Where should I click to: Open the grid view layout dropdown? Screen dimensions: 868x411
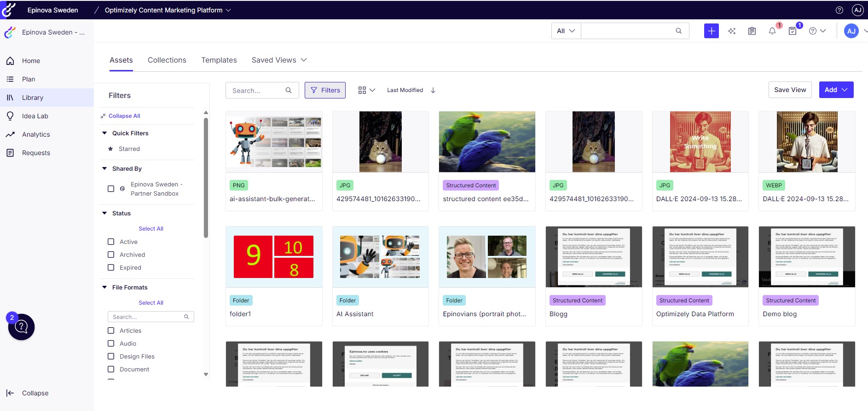(366, 90)
